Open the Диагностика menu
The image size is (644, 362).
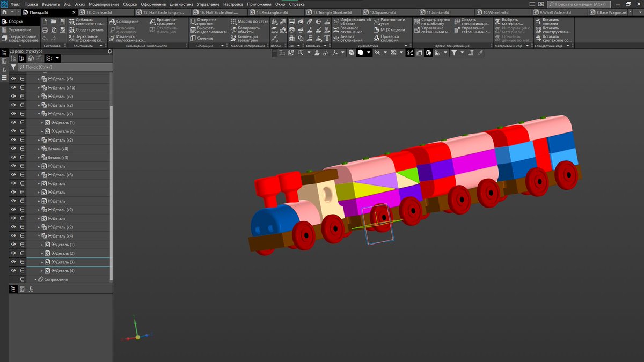tap(181, 4)
